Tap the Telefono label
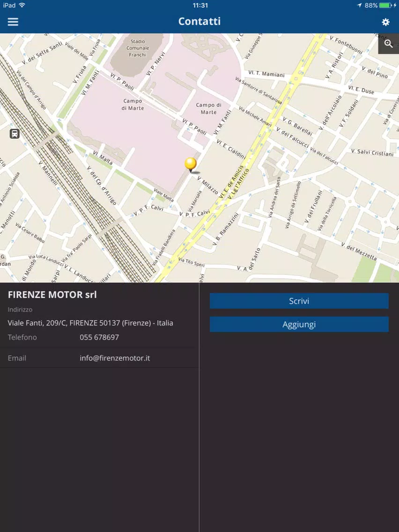This screenshot has width=399, height=532. coord(22,337)
